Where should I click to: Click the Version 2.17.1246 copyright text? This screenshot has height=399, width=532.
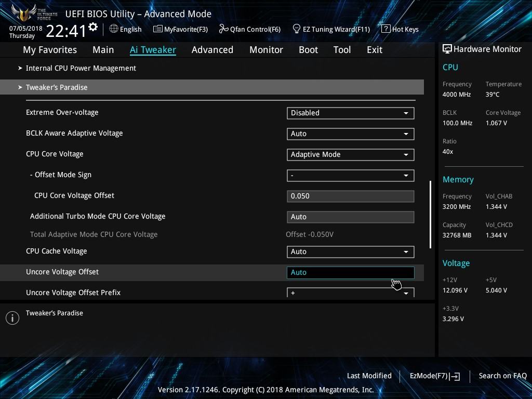pyautogui.click(x=265, y=390)
